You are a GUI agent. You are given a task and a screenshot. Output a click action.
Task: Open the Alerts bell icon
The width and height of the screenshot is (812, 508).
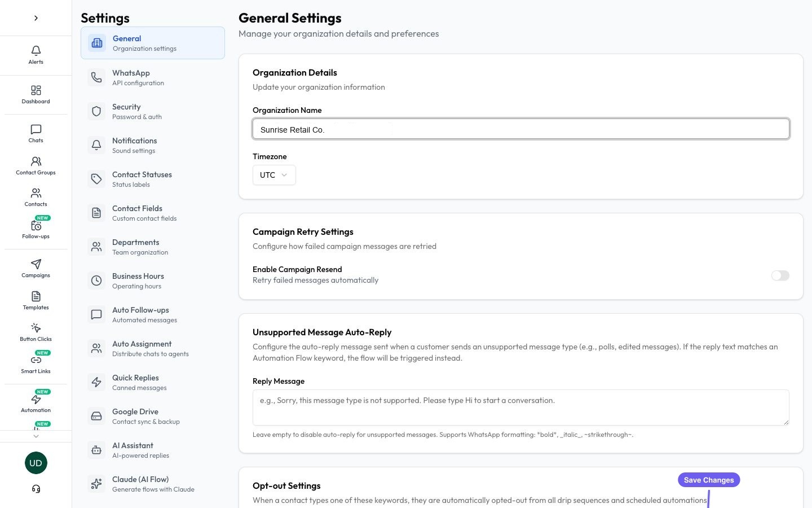click(x=36, y=51)
